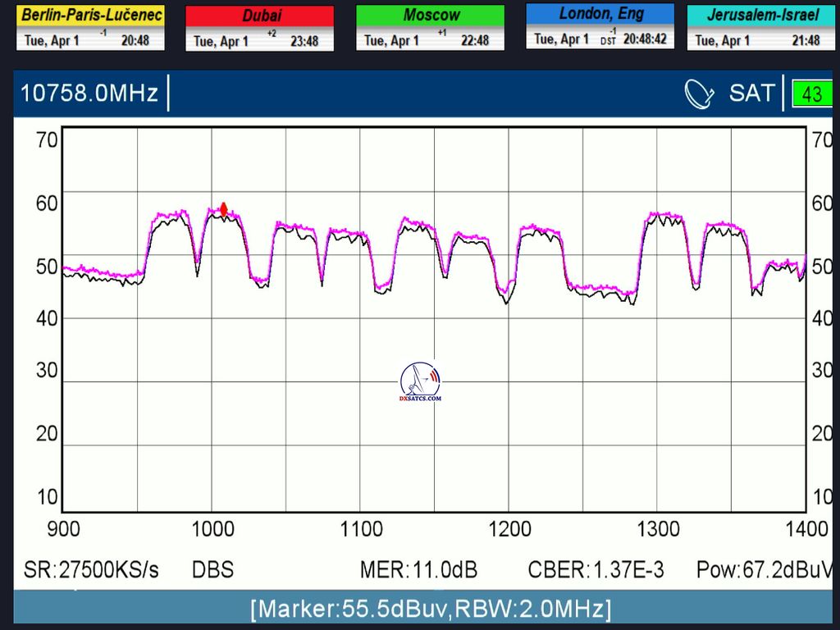Select the 10758.0MHz frequency field

click(89, 94)
